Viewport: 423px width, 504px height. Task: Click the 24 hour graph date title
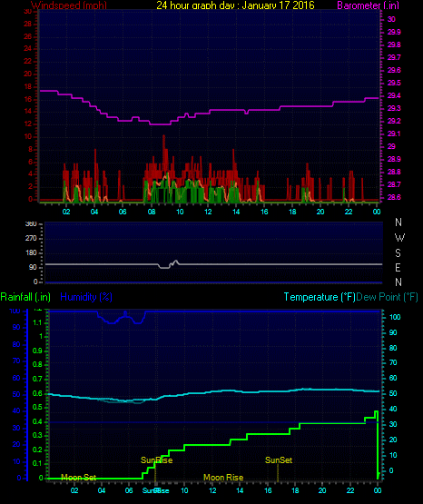tap(235, 5)
